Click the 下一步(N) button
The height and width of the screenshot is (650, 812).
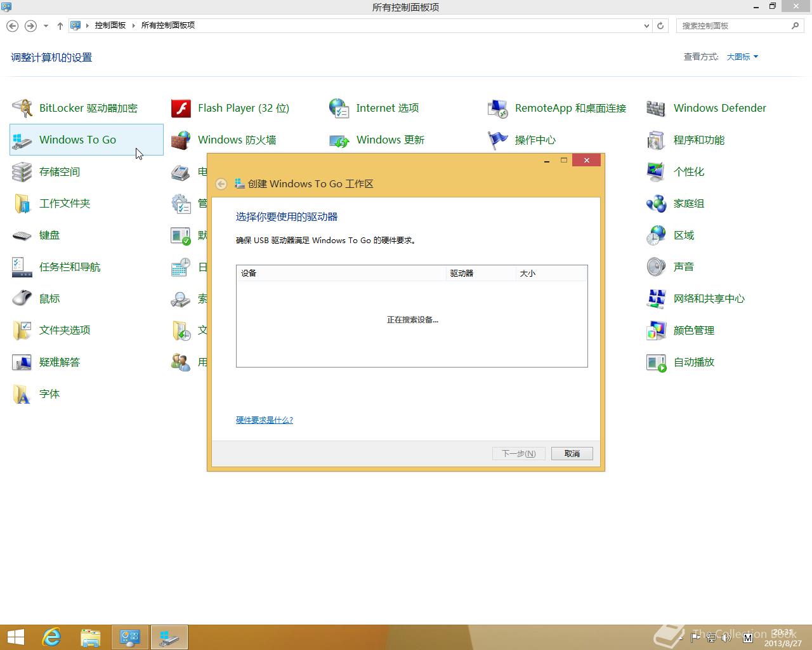click(519, 453)
